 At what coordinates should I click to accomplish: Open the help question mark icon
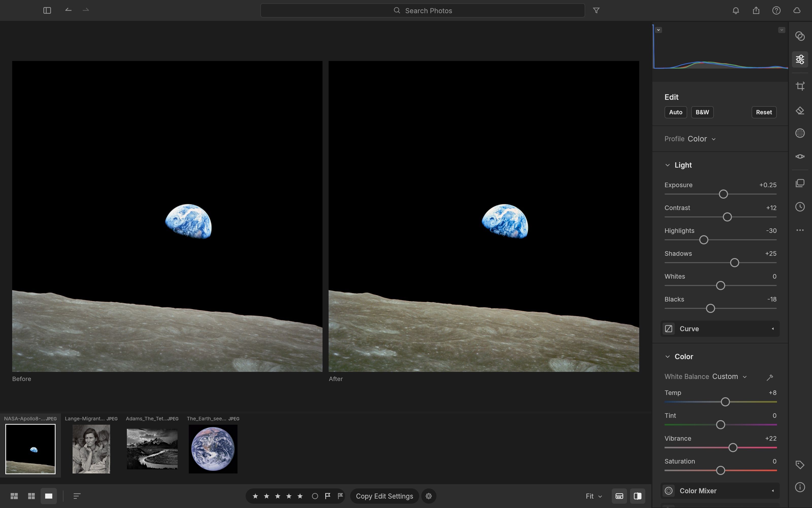[776, 10]
